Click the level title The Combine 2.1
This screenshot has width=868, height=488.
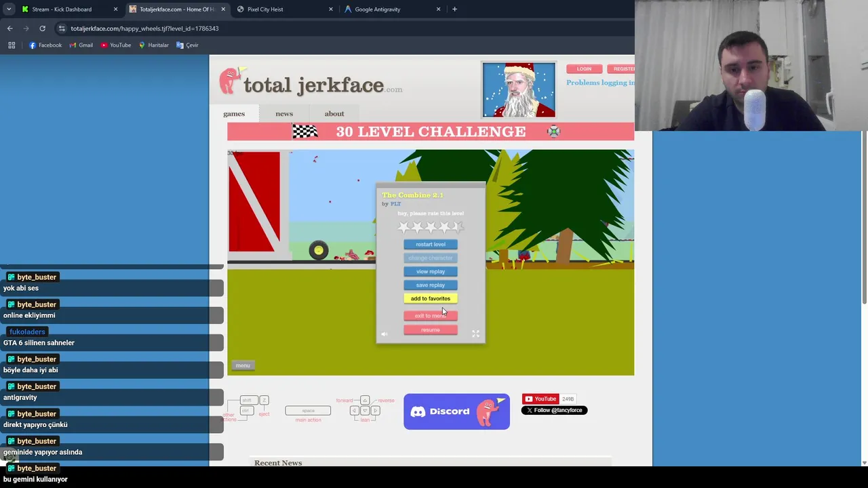click(x=412, y=195)
